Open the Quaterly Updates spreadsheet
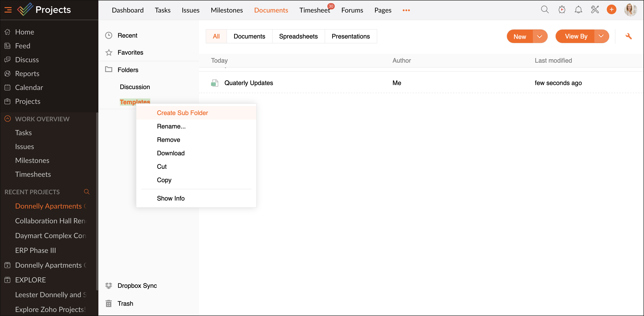 (248, 83)
